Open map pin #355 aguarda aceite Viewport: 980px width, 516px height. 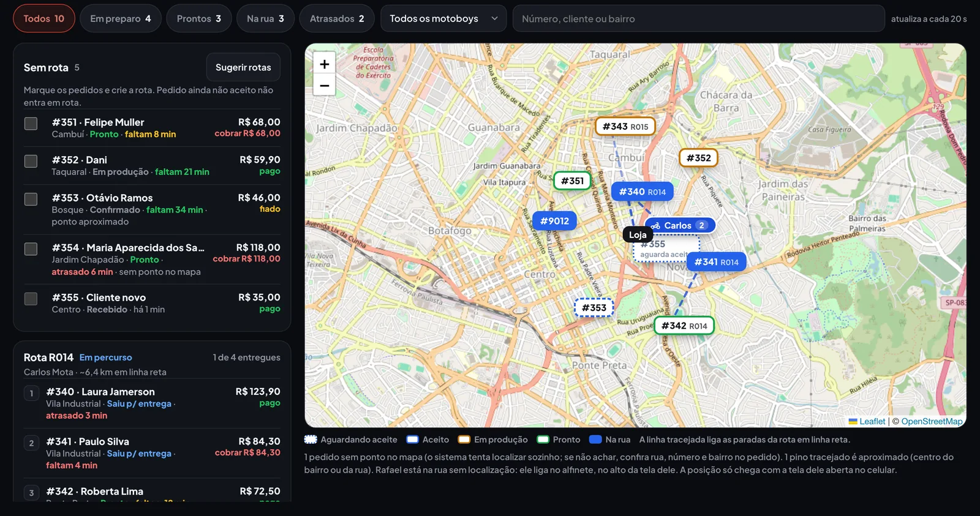pyautogui.click(x=666, y=249)
